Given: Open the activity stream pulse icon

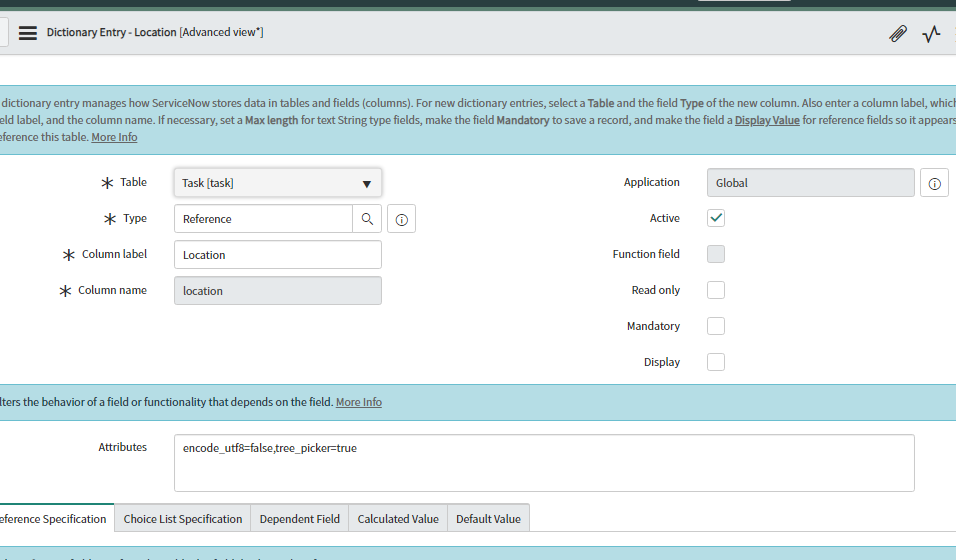Looking at the screenshot, I should pyautogui.click(x=931, y=34).
